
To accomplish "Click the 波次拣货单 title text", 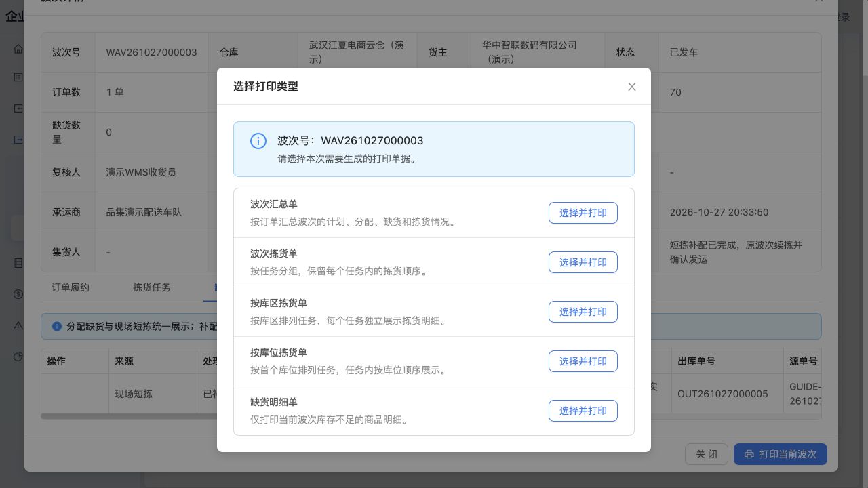I will point(274,253).
